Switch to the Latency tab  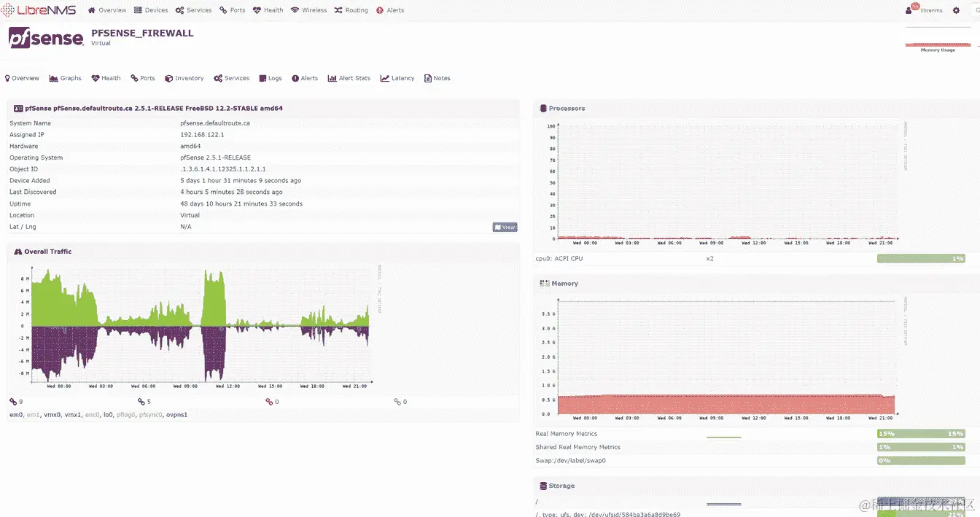coord(397,78)
